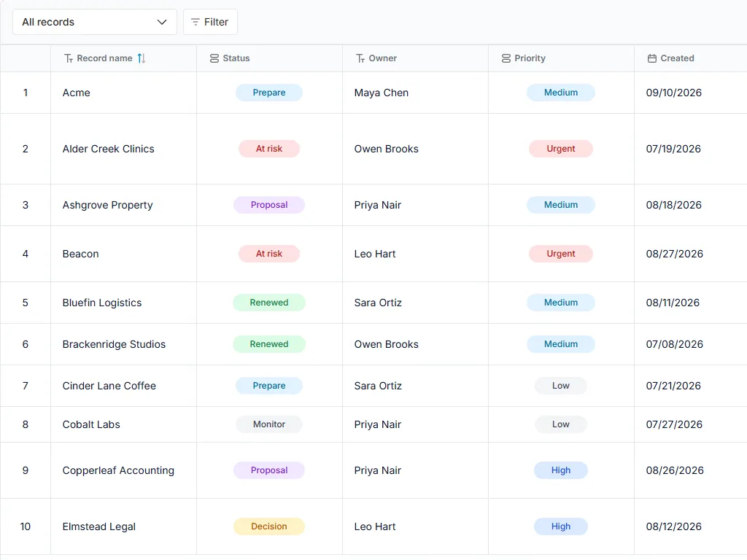This screenshot has width=747, height=560.
Task: Click the At risk status of Beacon
Action: coord(269,254)
